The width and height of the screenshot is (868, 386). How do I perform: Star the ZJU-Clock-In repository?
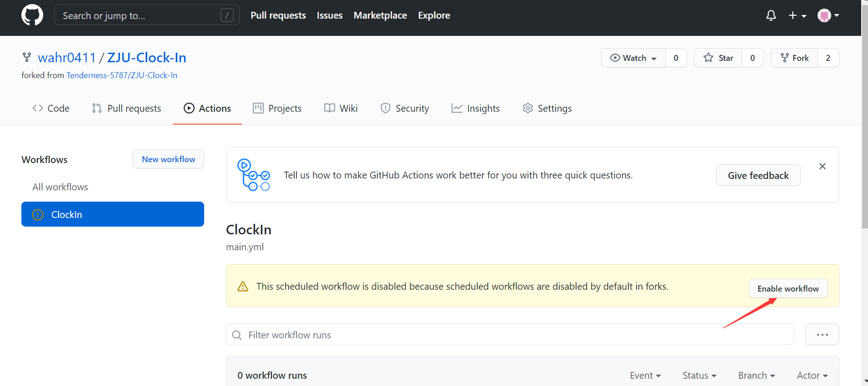[x=718, y=58]
